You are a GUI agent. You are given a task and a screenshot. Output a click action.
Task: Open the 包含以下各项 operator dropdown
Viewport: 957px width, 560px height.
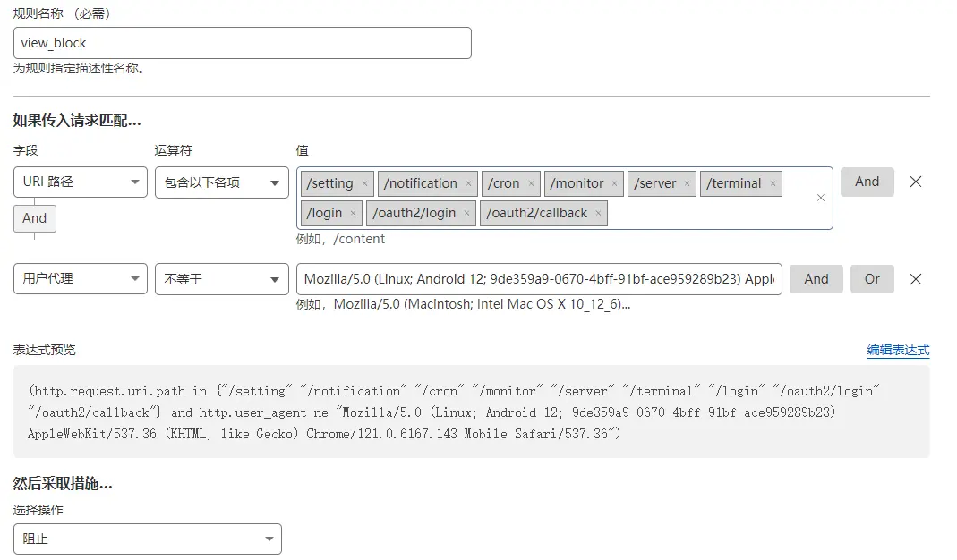pos(221,182)
